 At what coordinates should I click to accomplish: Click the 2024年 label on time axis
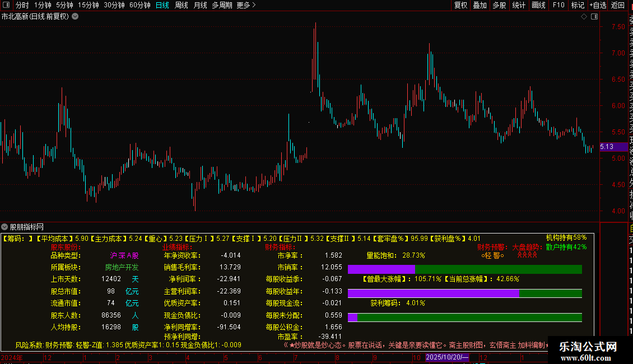point(12,357)
